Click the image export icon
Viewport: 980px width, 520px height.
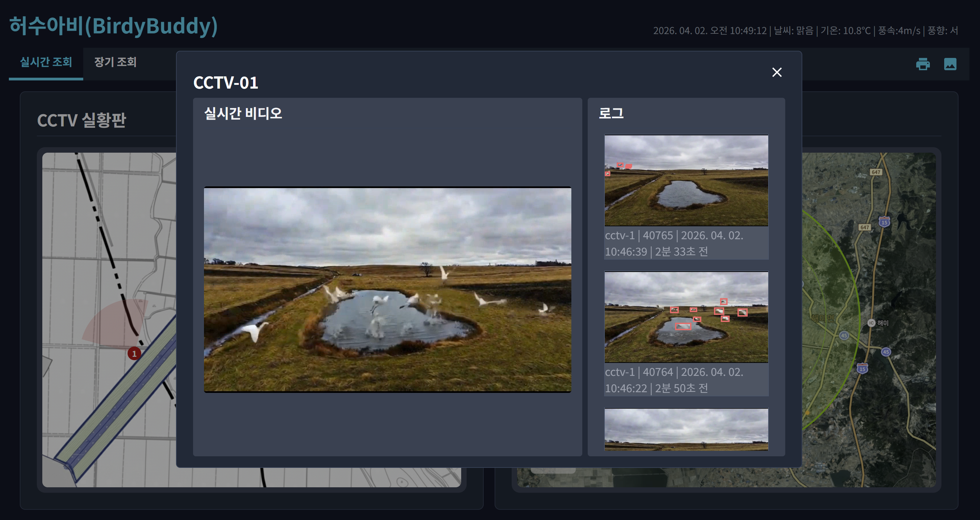tap(950, 64)
